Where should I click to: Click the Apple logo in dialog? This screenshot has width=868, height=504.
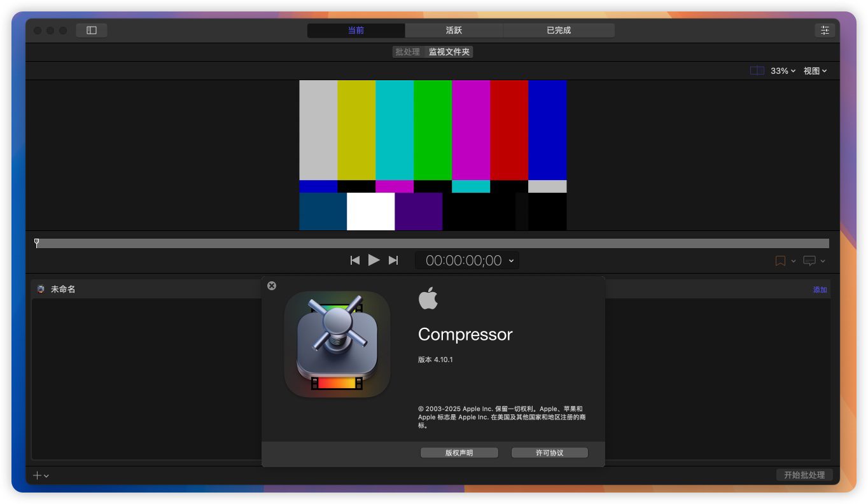[428, 298]
